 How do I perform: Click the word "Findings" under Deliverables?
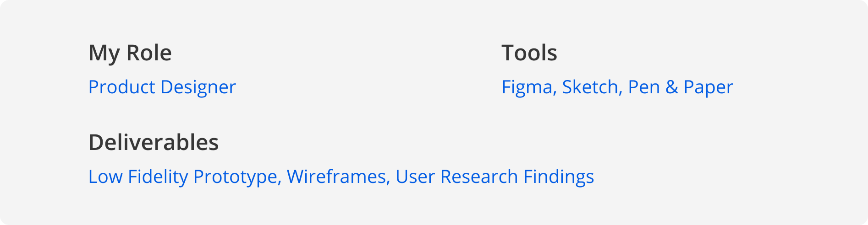(559, 177)
